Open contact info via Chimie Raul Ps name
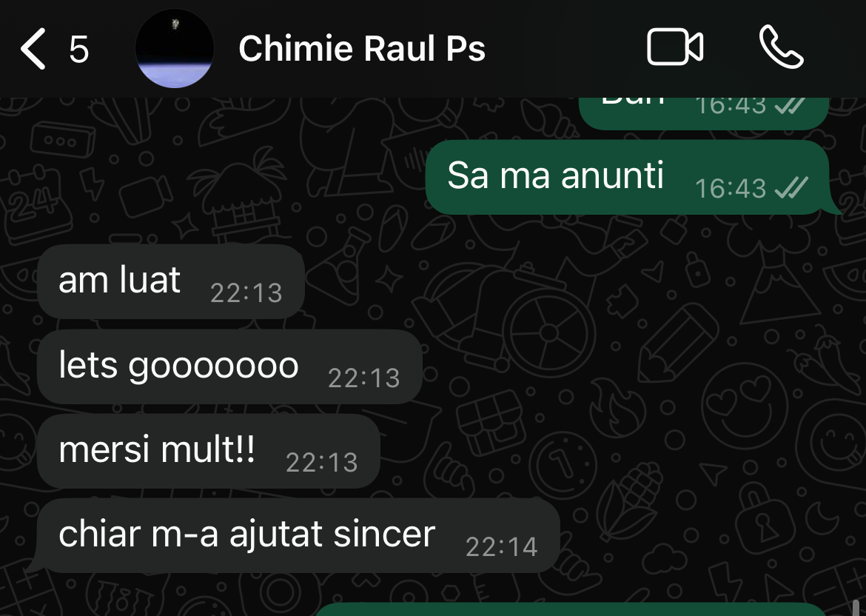 (362, 49)
